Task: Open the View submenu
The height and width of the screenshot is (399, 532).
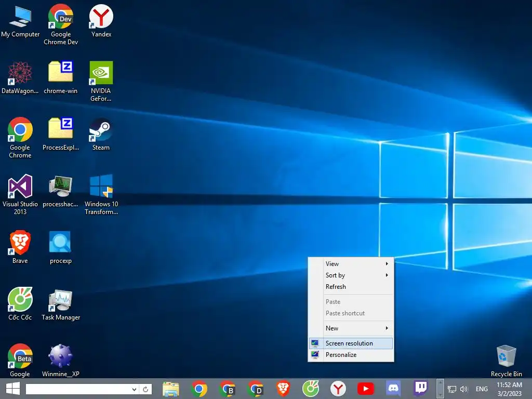Action: click(x=351, y=263)
